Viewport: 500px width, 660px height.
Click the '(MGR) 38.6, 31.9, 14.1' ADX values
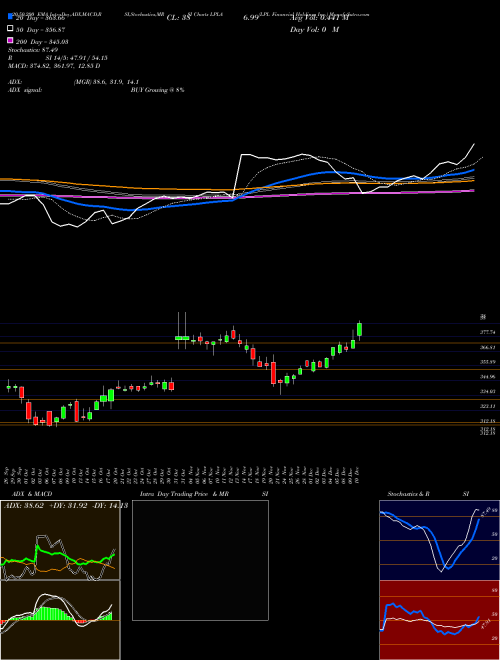[x=106, y=82]
